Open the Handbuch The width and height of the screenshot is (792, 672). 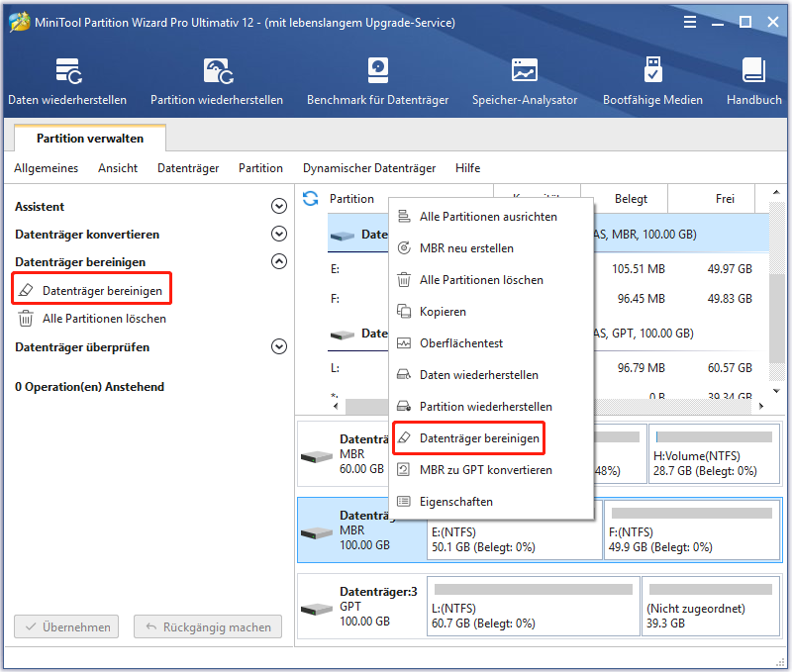[754, 82]
